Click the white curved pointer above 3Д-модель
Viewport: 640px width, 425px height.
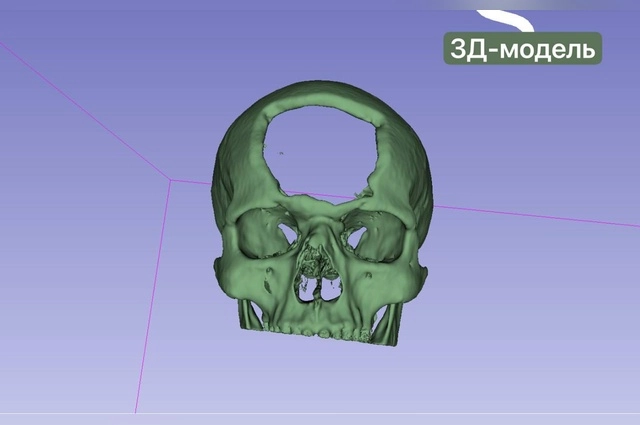tap(506, 18)
